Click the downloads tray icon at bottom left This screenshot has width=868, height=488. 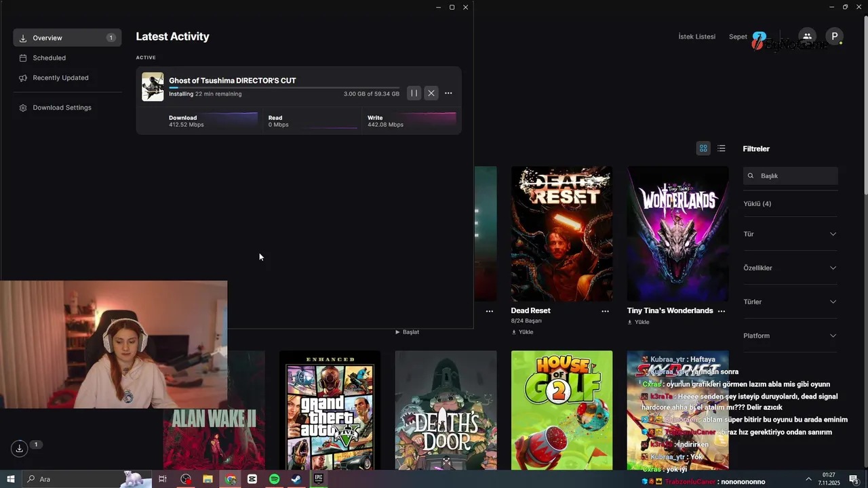click(x=19, y=448)
